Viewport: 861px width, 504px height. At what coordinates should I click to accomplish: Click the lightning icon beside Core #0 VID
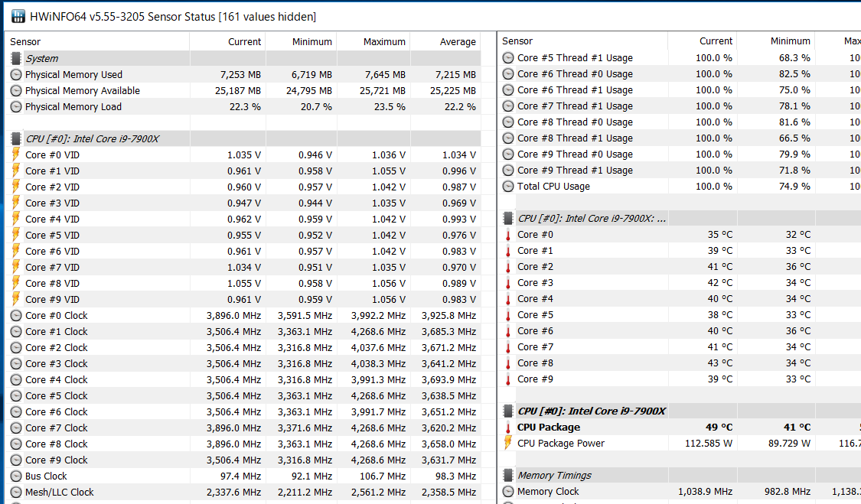pyautogui.click(x=16, y=154)
